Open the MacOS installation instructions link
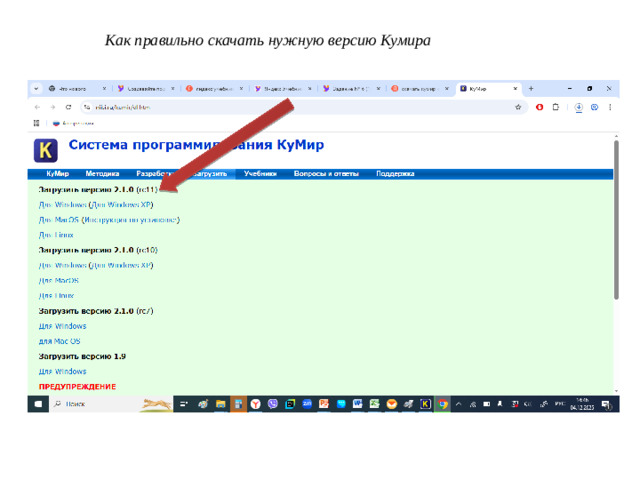Screen dimensions: 640x480 pyautogui.click(x=131, y=220)
